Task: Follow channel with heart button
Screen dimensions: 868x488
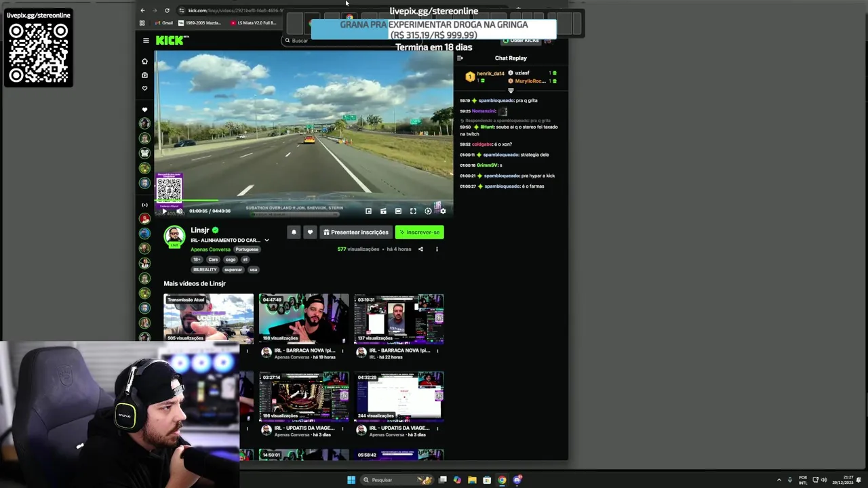Action: click(x=310, y=232)
